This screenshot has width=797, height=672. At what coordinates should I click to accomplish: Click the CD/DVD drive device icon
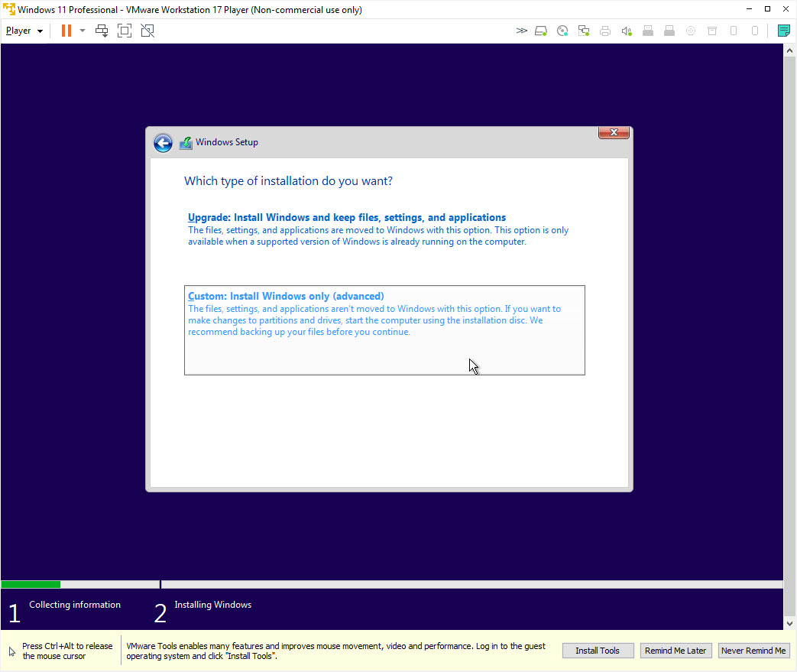pyautogui.click(x=562, y=31)
